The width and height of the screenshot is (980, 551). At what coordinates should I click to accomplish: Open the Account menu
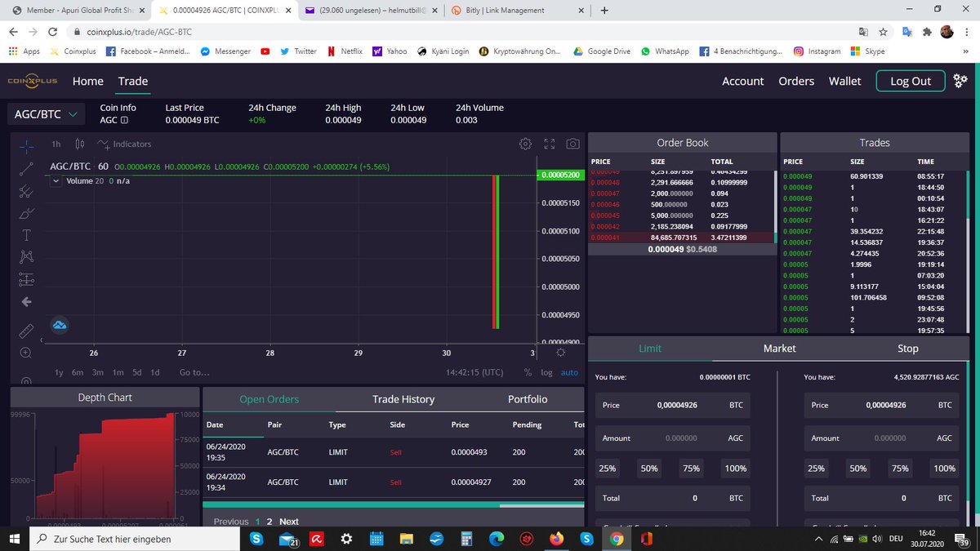(742, 81)
